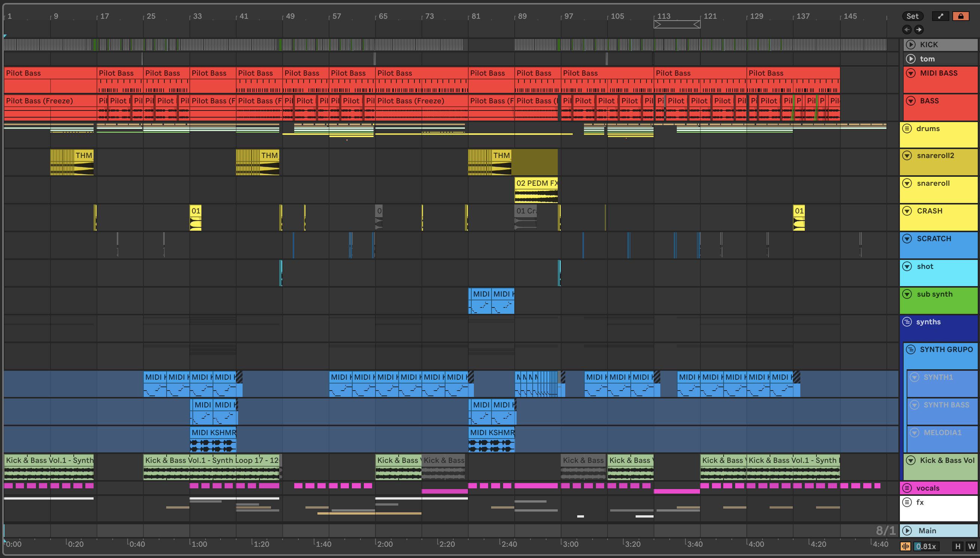Click the H optimize height button
980x558 pixels.
[958, 546]
